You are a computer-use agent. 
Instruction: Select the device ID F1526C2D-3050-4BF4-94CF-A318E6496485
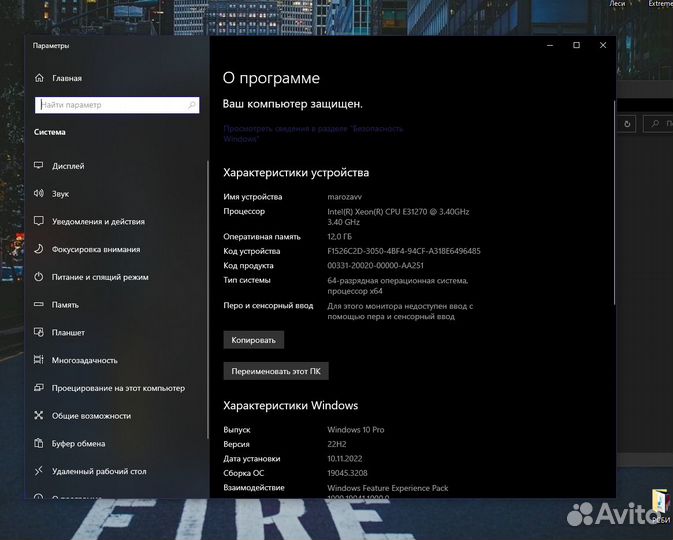click(404, 251)
